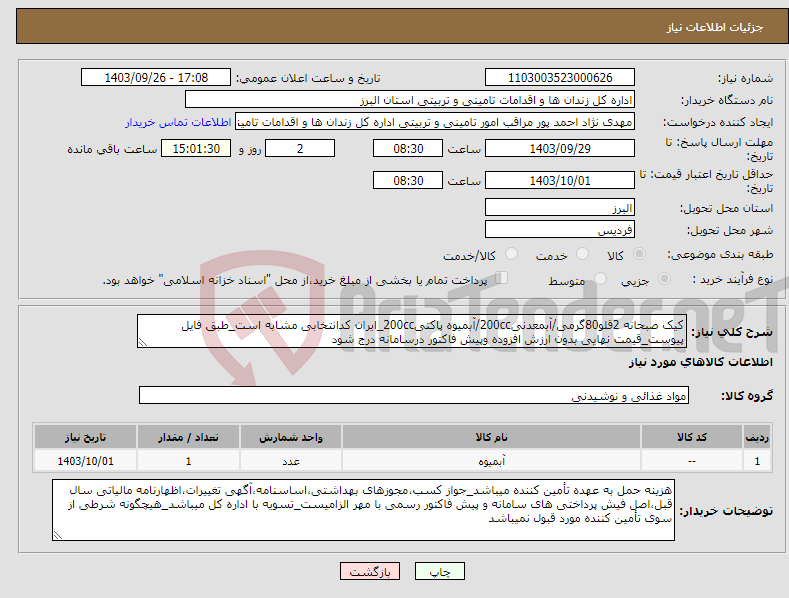789x598 pixels.
Task: Click the عدد unit cell
Action: (x=291, y=461)
